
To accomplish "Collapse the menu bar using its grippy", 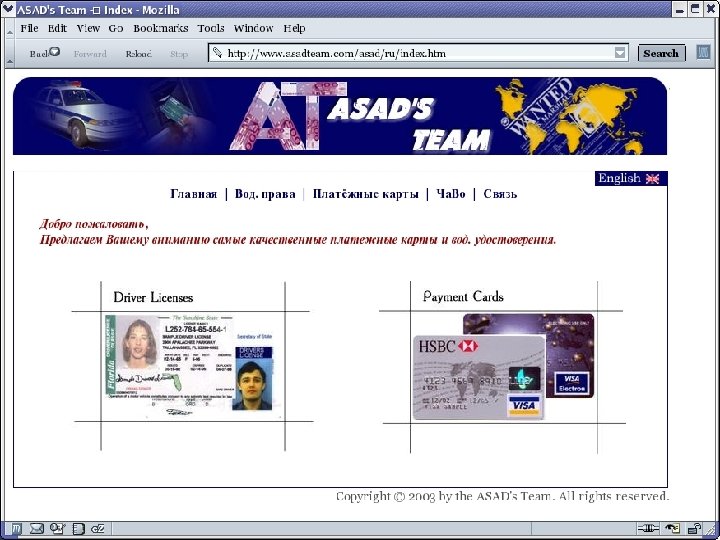I will coord(9,29).
